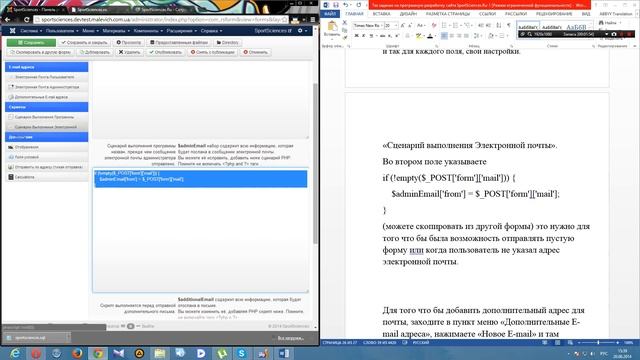Viewport: 640px width, 360px height.
Task: Switch to the РЕЦЕНЗИРОВАНИЕ ribbon tab
Action: pos(554,14)
